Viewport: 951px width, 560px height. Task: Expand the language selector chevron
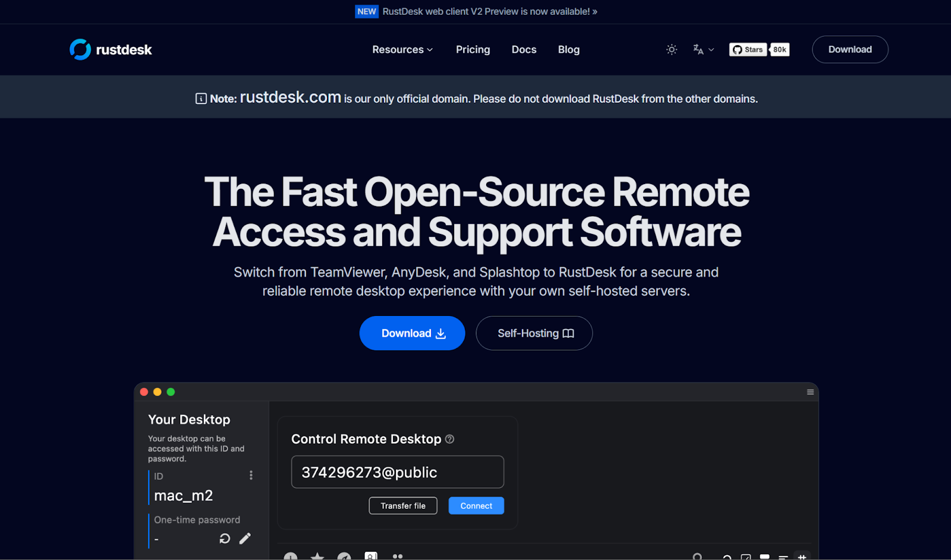tap(710, 49)
